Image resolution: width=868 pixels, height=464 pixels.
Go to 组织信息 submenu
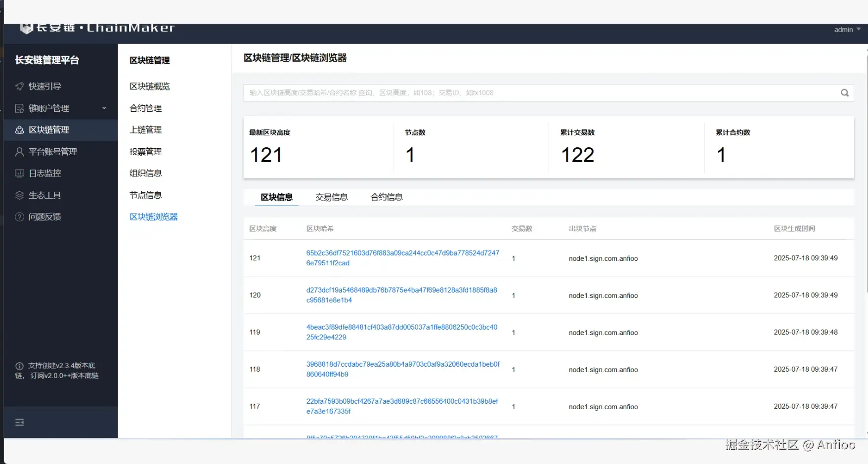(x=145, y=173)
